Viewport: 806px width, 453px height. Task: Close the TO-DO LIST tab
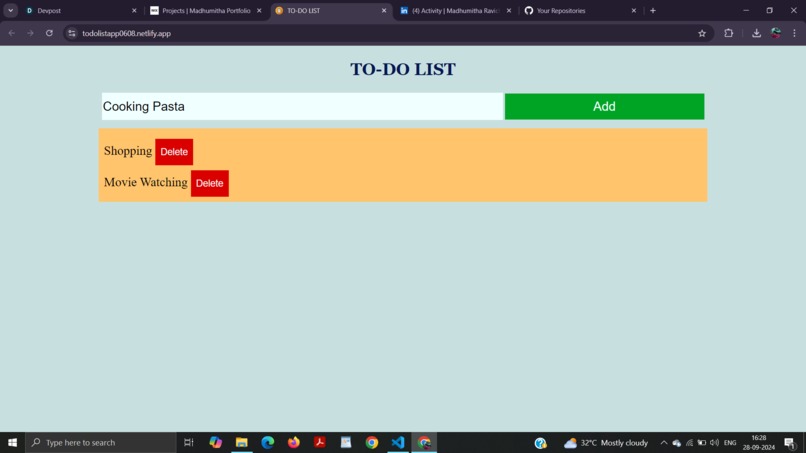pyautogui.click(x=384, y=10)
